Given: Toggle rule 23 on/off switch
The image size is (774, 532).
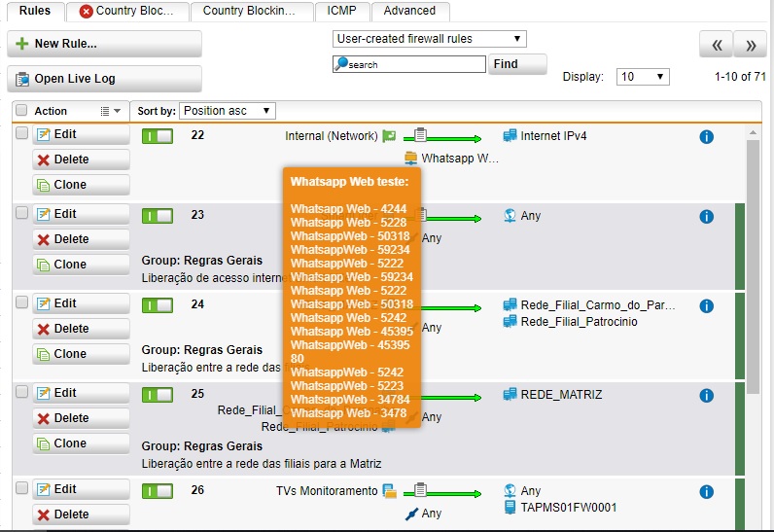Looking at the screenshot, I should 158,216.
